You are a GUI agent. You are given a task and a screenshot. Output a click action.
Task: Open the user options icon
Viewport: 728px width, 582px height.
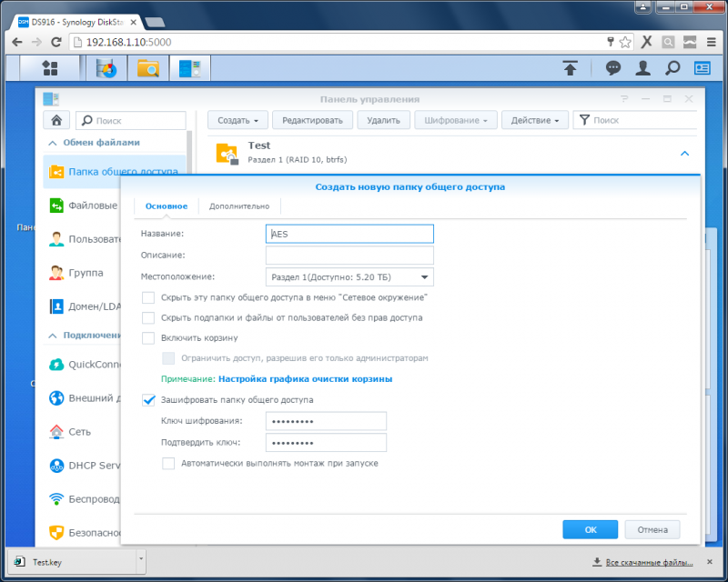coord(642,68)
